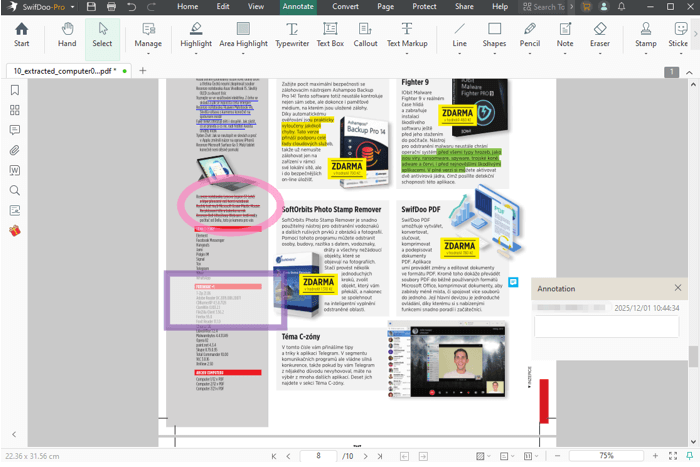Choose the Typewriter tool

pos(292,35)
